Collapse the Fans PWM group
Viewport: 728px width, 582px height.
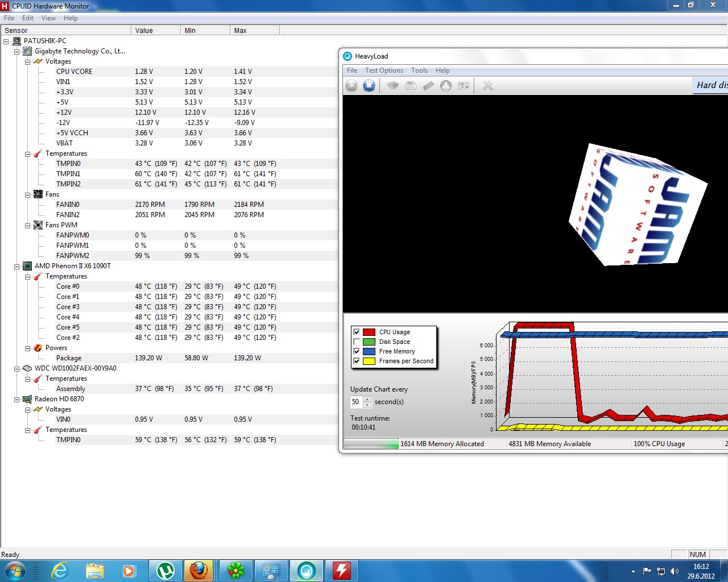[x=28, y=226]
